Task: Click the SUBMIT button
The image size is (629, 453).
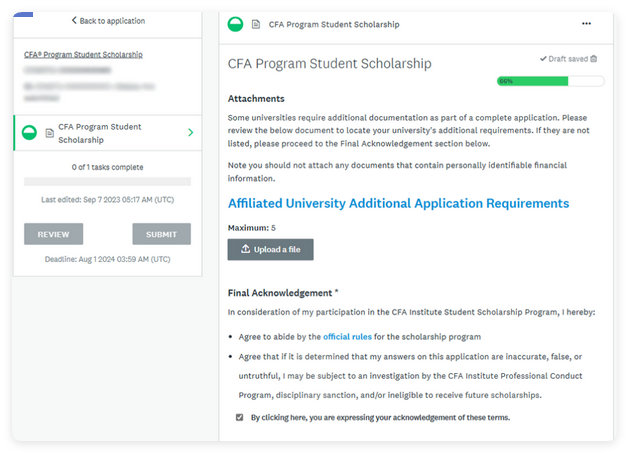Action: pos(162,234)
